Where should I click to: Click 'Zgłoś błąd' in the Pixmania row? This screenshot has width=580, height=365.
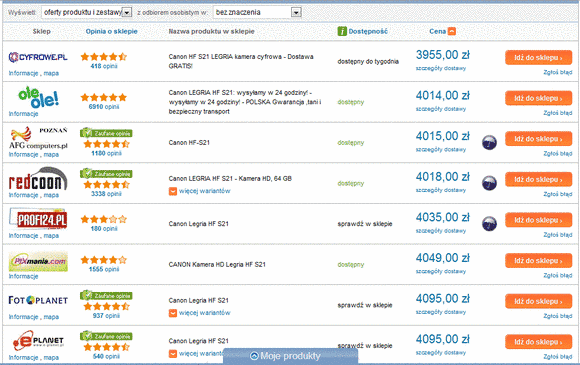point(558,276)
